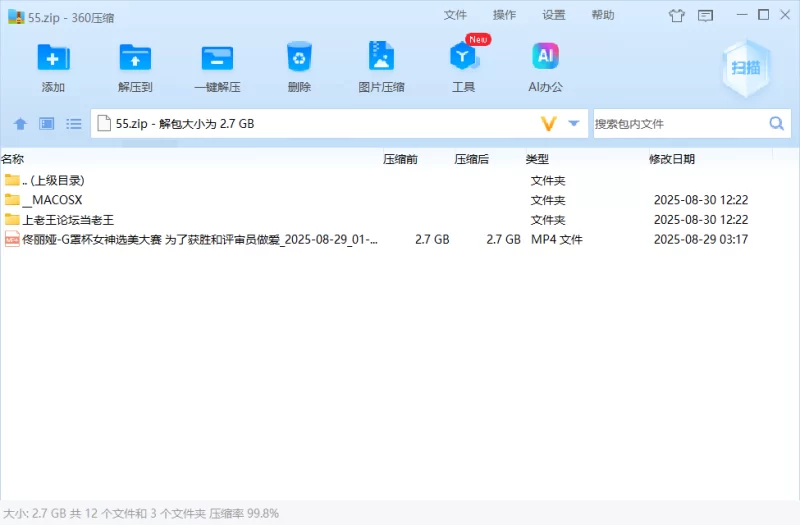Open the 工具 tools icon with New badge
The height and width of the screenshot is (525, 800).
tap(463, 58)
